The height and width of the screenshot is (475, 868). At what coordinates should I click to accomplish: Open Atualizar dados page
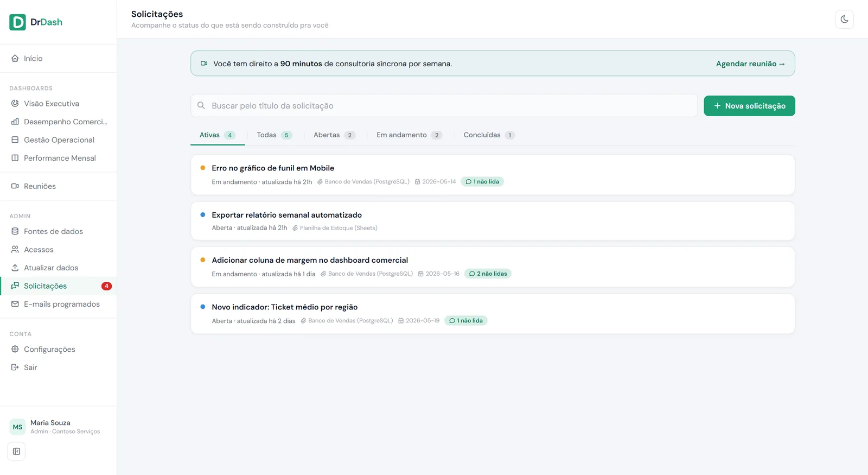tap(58, 268)
